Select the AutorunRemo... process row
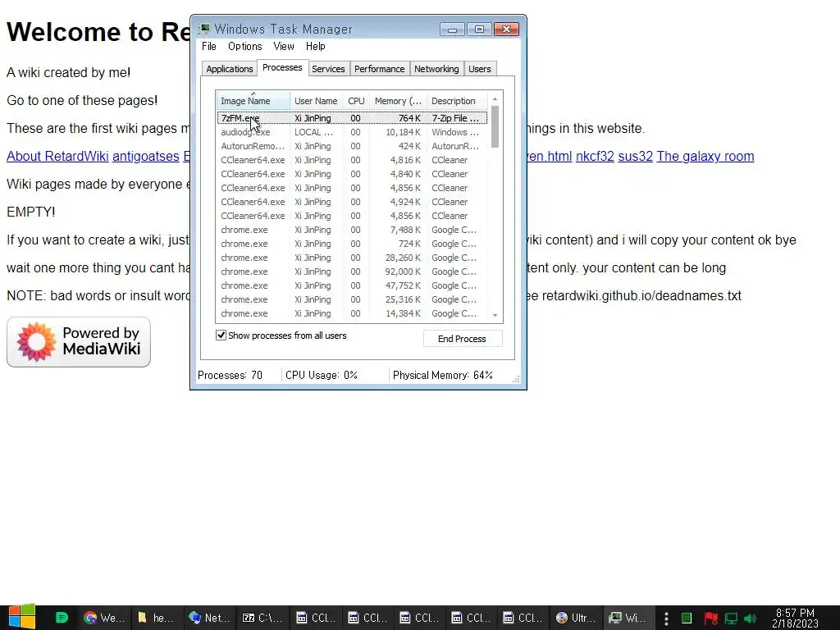 (x=352, y=146)
